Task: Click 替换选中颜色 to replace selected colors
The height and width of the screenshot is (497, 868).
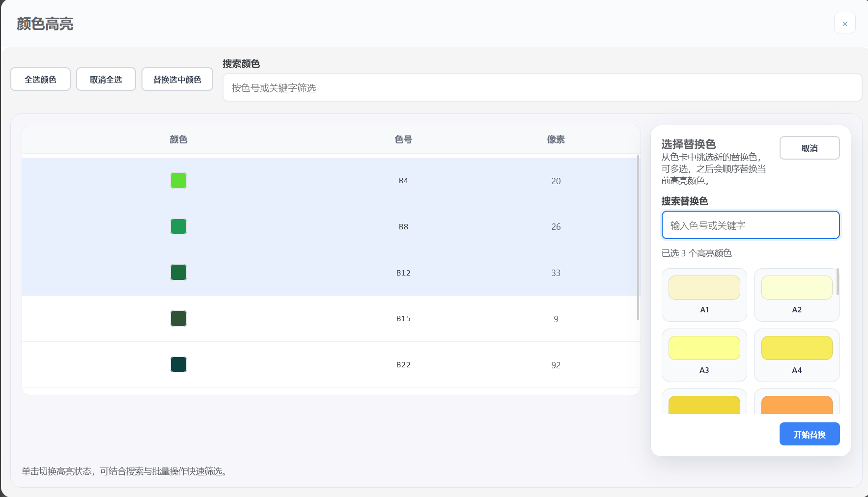Action: tap(177, 79)
